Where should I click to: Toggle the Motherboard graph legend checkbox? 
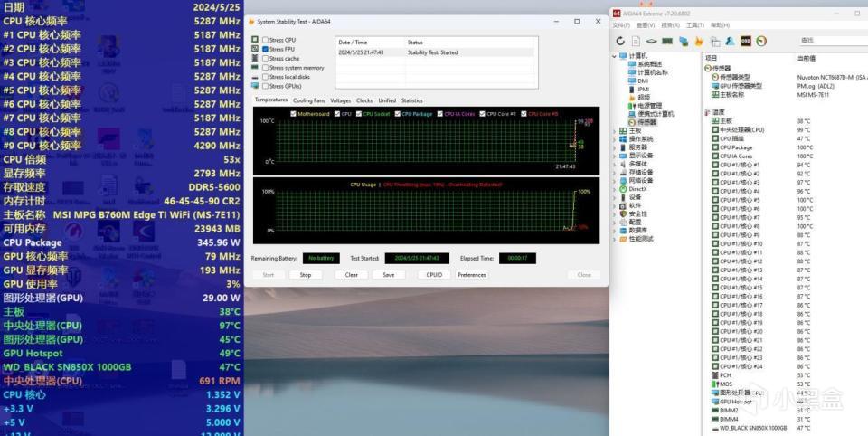[293, 114]
